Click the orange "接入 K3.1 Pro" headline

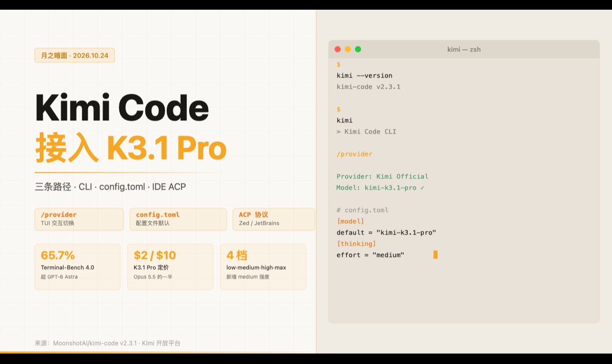click(131, 148)
